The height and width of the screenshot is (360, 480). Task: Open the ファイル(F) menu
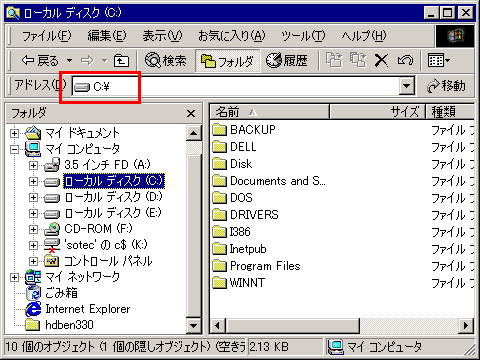coord(46,36)
